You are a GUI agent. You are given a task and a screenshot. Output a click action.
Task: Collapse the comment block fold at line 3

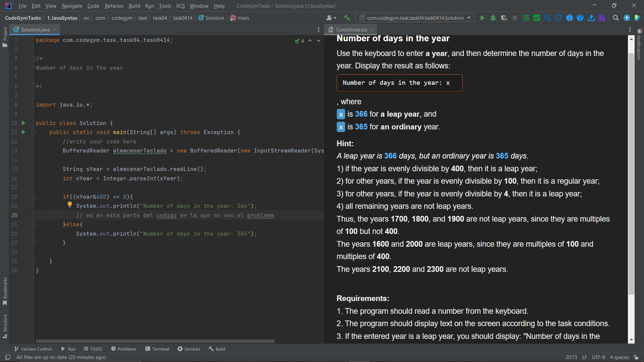point(34,59)
